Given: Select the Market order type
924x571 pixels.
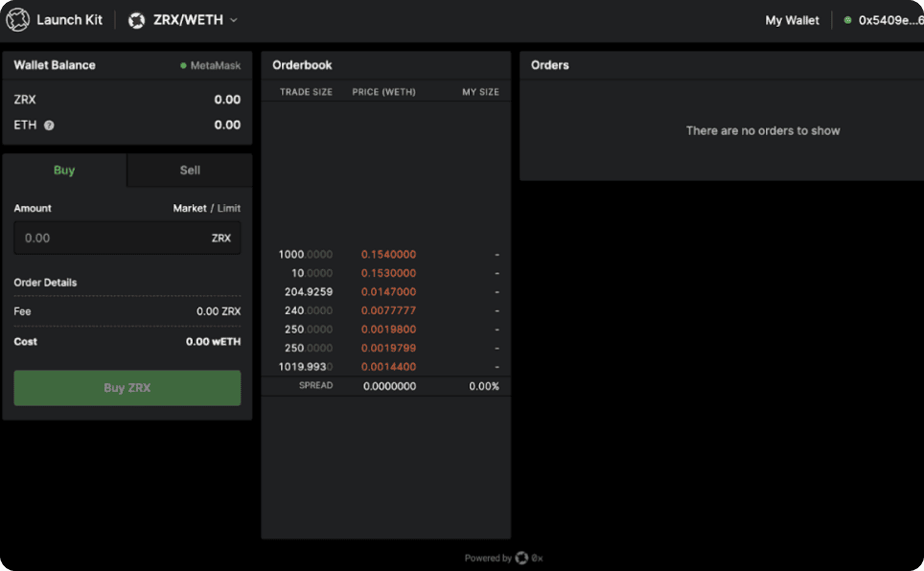Looking at the screenshot, I should click(x=189, y=208).
